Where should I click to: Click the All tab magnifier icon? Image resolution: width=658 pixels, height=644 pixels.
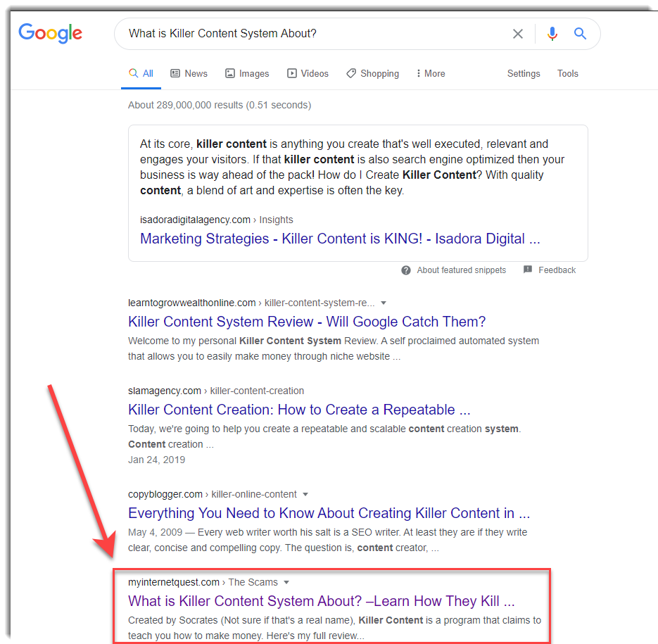(x=134, y=73)
